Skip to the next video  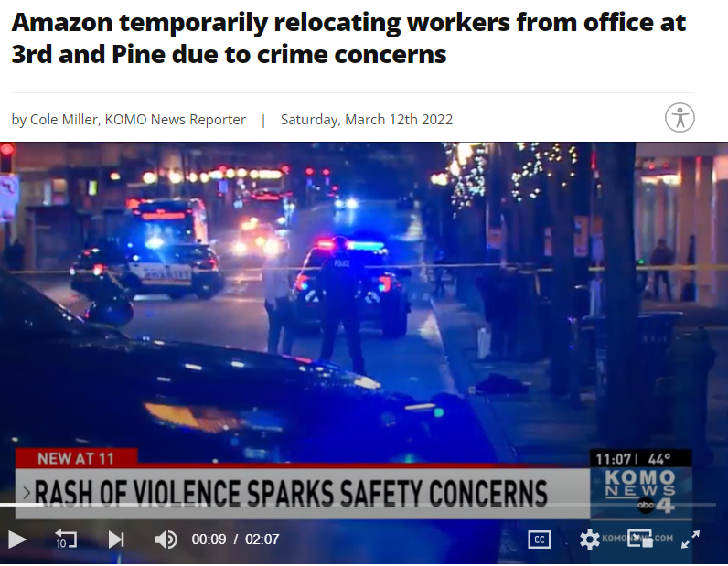coord(116,539)
